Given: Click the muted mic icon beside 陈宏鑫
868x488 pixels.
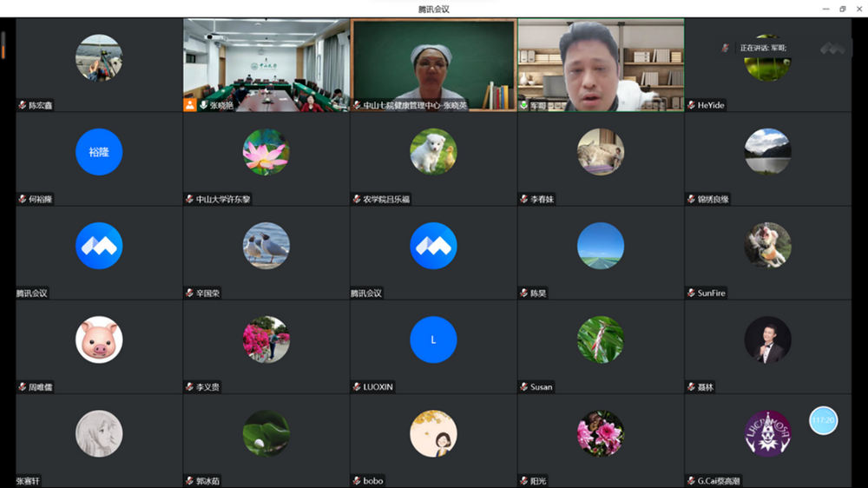Looking at the screenshot, I should coord(23,105).
